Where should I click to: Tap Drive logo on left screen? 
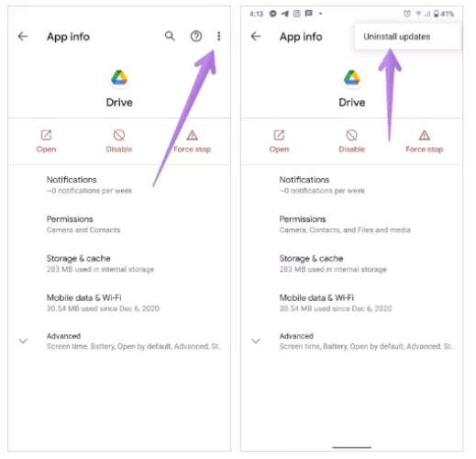(119, 77)
